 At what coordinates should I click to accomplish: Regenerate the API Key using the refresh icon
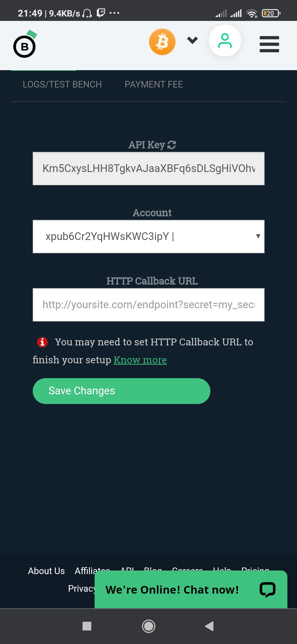(x=171, y=145)
